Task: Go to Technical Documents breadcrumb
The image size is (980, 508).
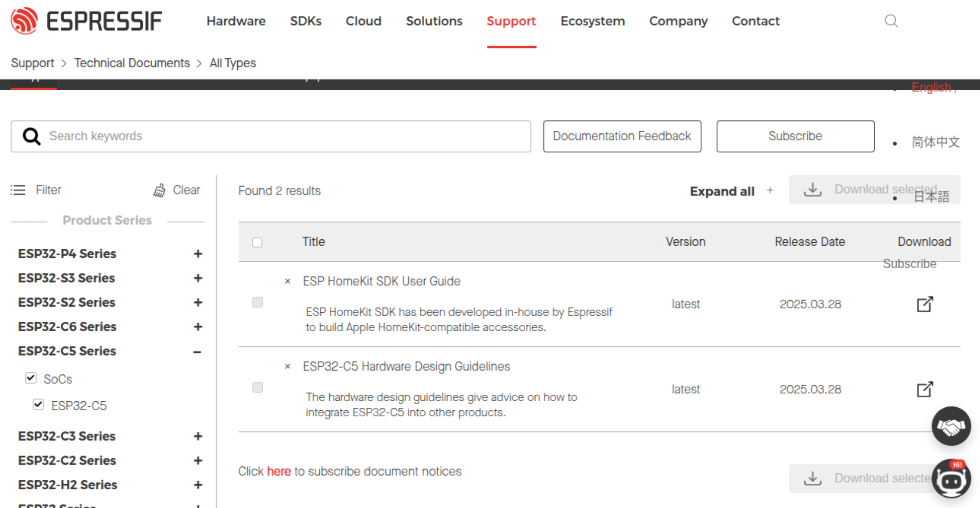Action: coord(132,63)
